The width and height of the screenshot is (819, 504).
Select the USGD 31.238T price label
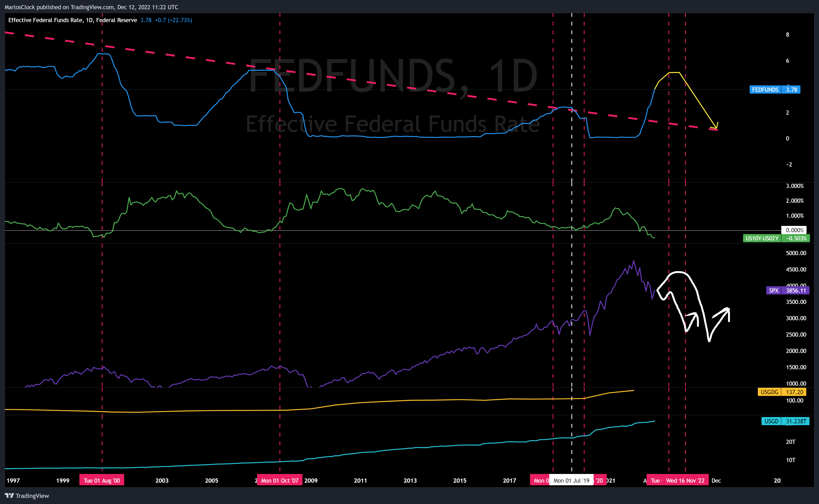point(785,421)
